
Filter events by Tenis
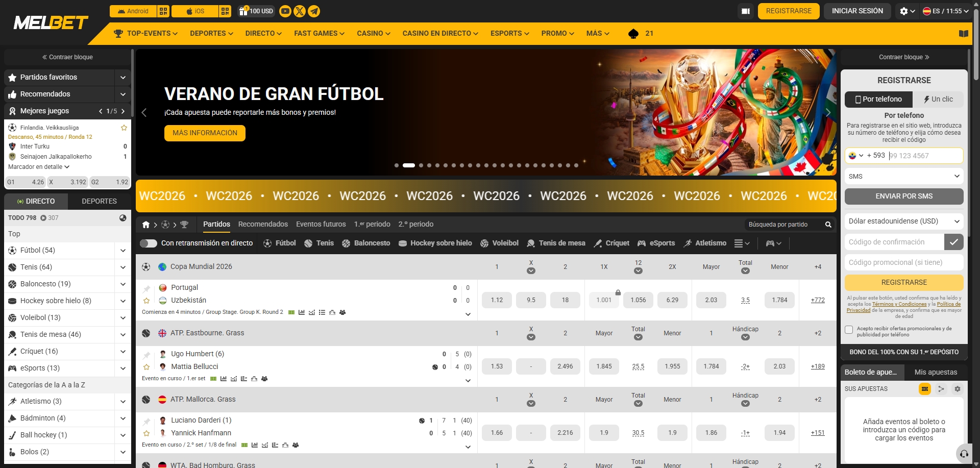coord(319,243)
